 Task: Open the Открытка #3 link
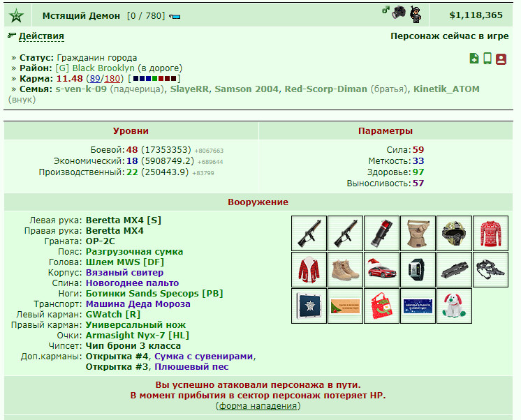click(x=117, y=367)
